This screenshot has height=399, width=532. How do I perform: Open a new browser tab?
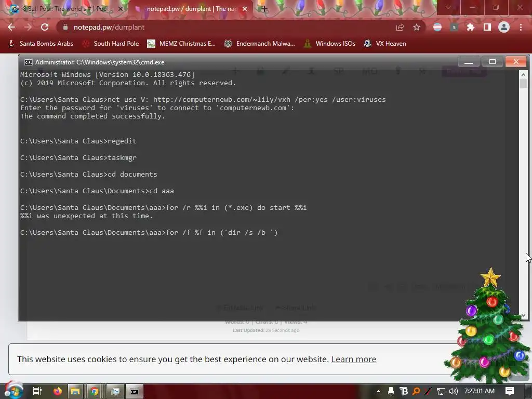(x=264, y=9)
